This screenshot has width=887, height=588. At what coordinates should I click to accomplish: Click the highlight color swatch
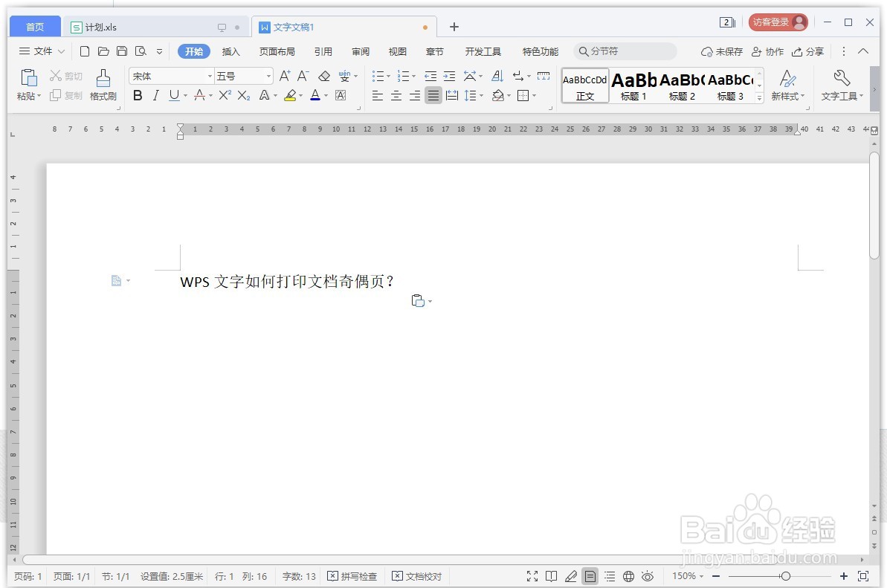(290, 96)
